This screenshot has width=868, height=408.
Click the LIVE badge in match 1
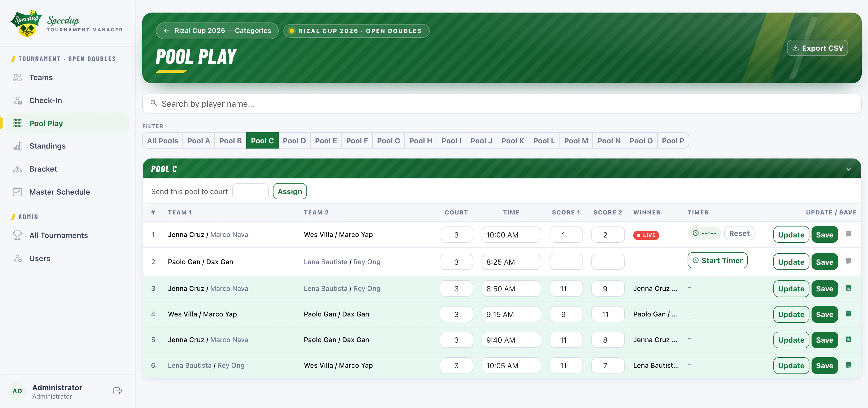pyautogui.click(x=646, y=235)
